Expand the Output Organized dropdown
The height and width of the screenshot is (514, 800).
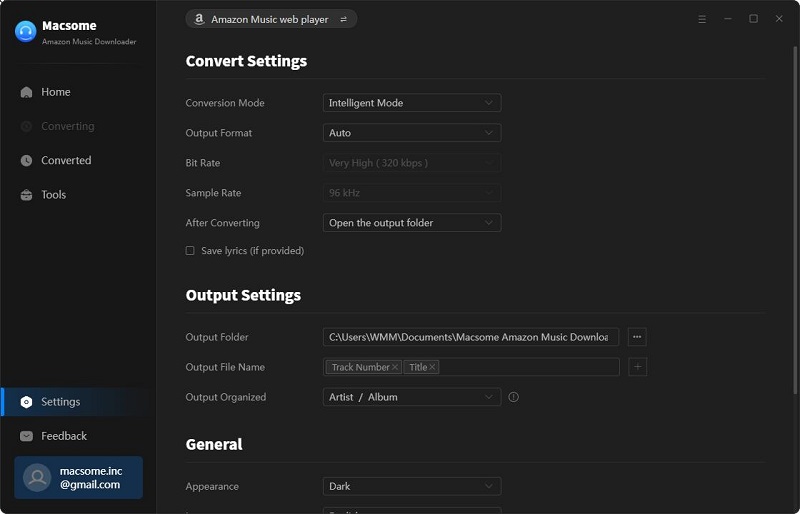(412, 397)
